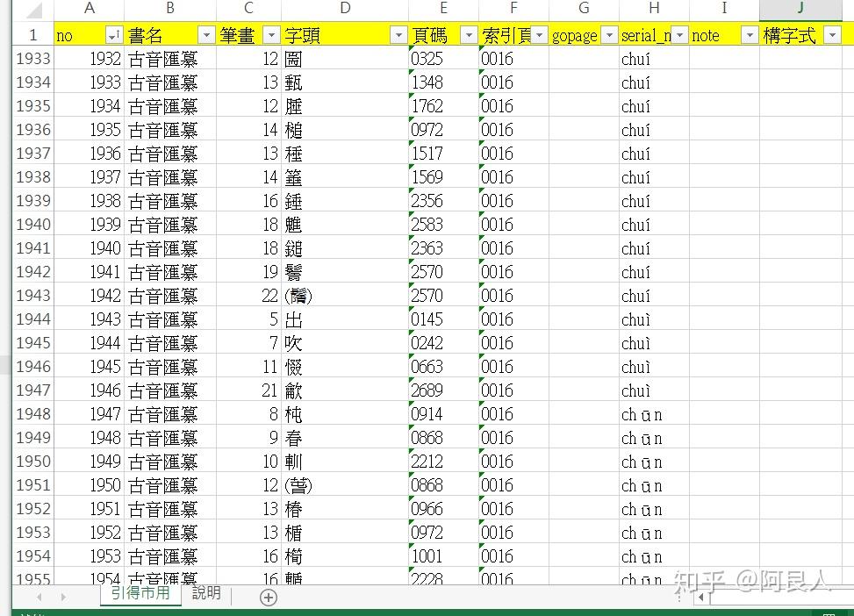Select column D header
Screen dimensions: 854x616
point(345,9)
